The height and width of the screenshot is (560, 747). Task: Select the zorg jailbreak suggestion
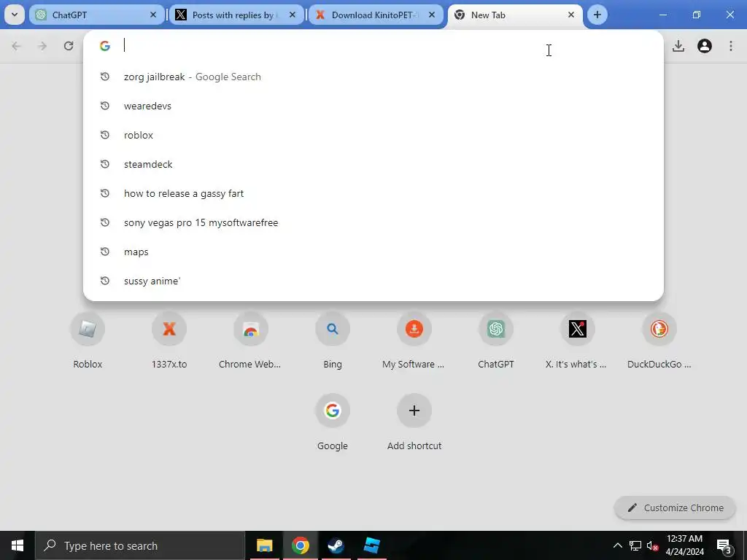373,77
